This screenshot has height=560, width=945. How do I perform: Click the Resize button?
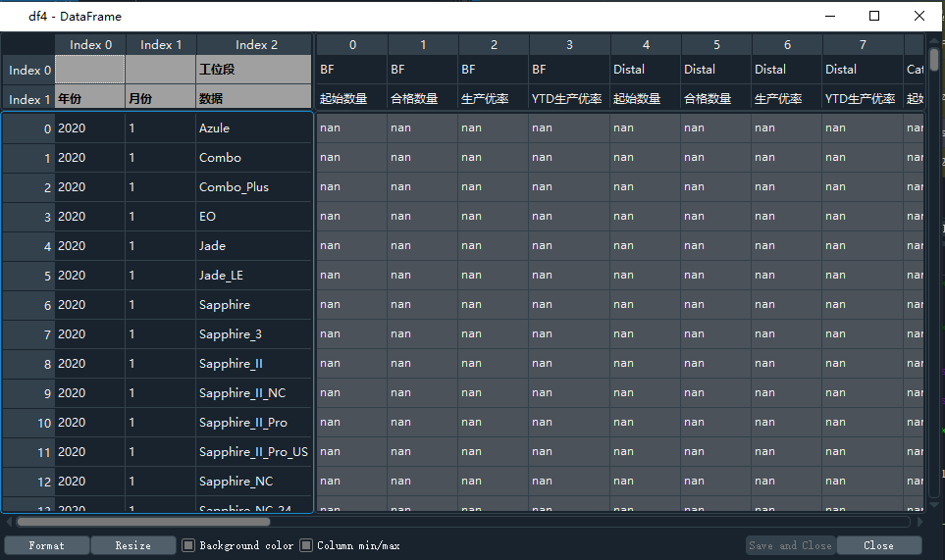tap(133, 545)
